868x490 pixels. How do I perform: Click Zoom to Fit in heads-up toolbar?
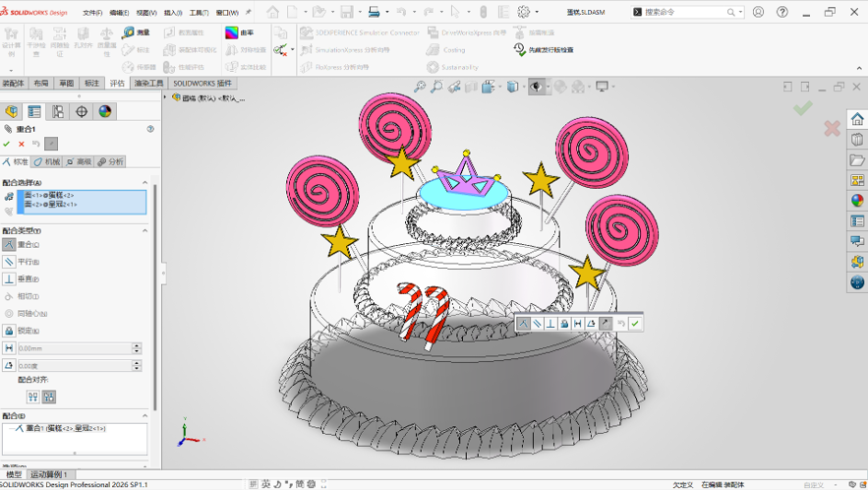420,87
